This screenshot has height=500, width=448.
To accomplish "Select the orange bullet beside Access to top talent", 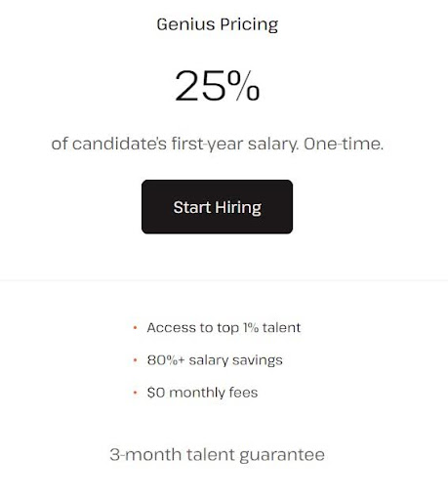I will [x=136, y=328].
